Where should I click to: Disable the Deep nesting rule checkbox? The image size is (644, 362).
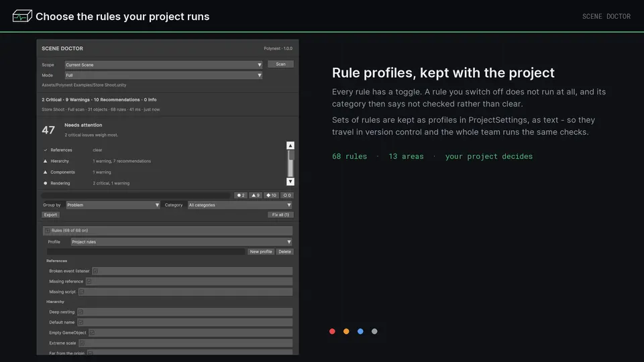pos(80,312)
